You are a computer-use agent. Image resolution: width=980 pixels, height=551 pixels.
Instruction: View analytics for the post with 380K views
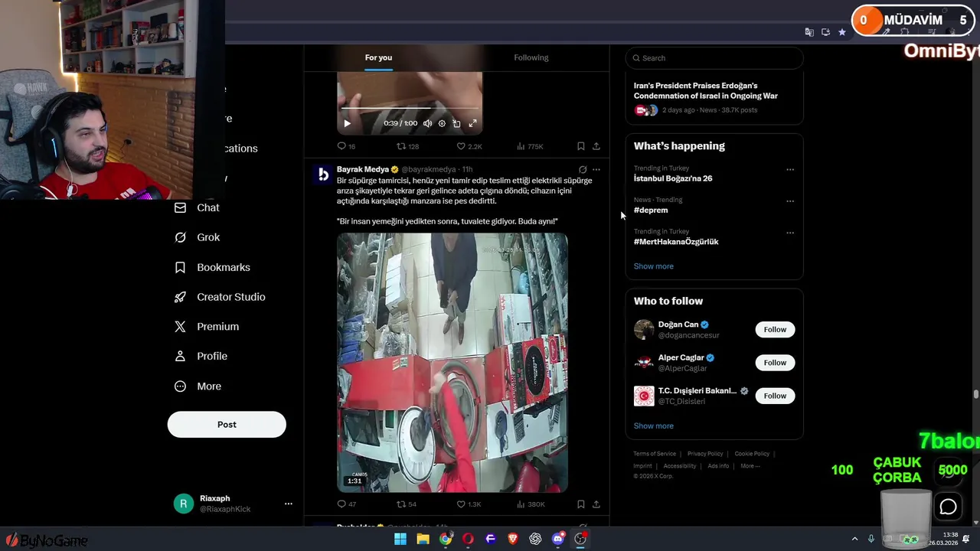click(530, 504)
